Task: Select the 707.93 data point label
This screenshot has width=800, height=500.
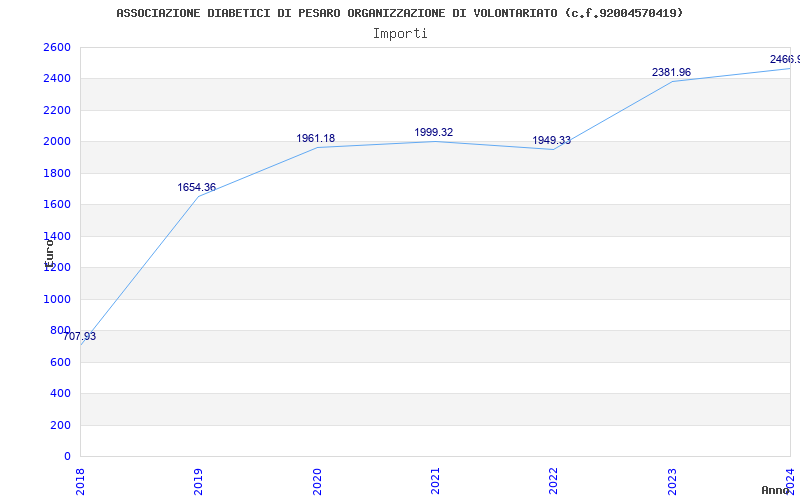Action: click(80, 337)
